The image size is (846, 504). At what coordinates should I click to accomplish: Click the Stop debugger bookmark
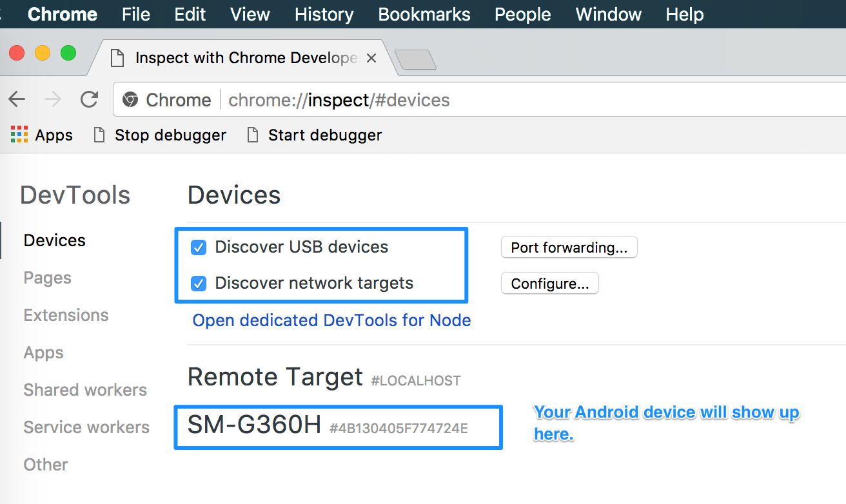click(160, 135)
